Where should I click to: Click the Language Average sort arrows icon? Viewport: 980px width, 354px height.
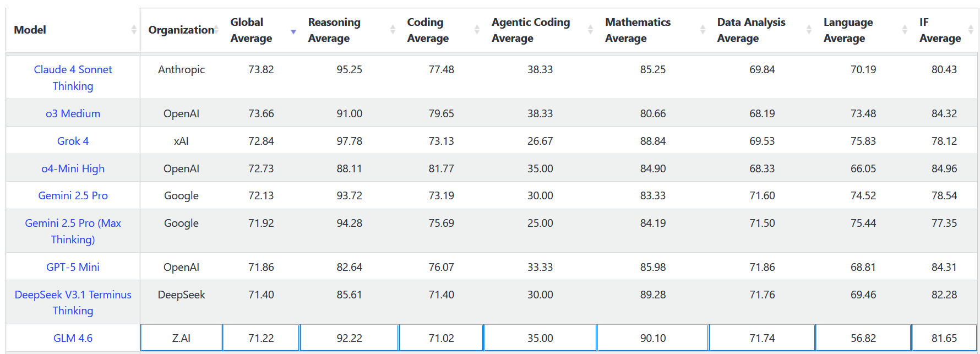pos(905,30)
